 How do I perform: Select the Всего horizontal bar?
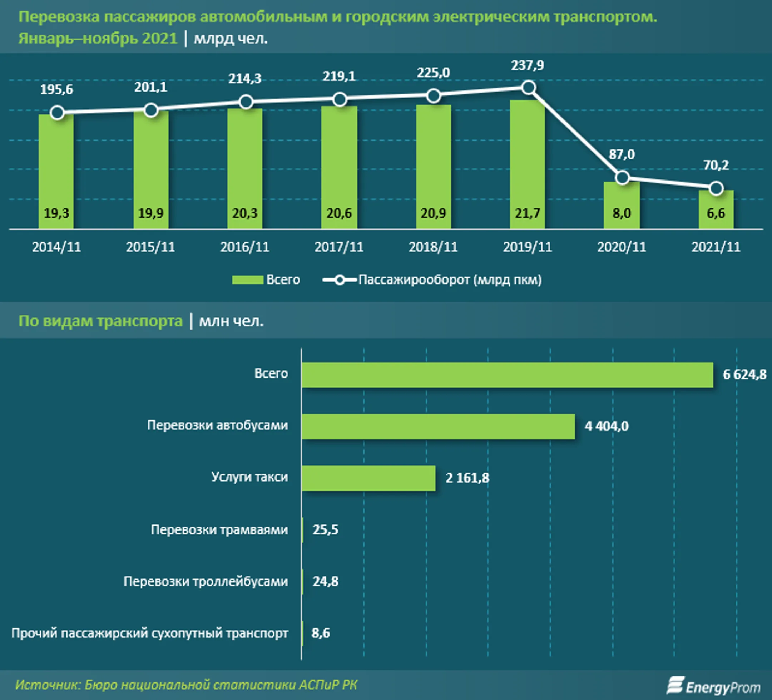pos(508,374)
